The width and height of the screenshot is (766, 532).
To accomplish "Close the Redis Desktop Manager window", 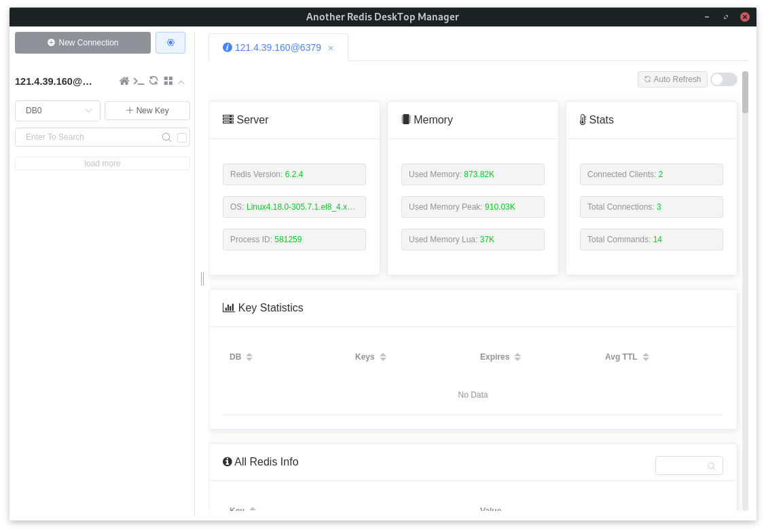I will (x=744, y=17).
